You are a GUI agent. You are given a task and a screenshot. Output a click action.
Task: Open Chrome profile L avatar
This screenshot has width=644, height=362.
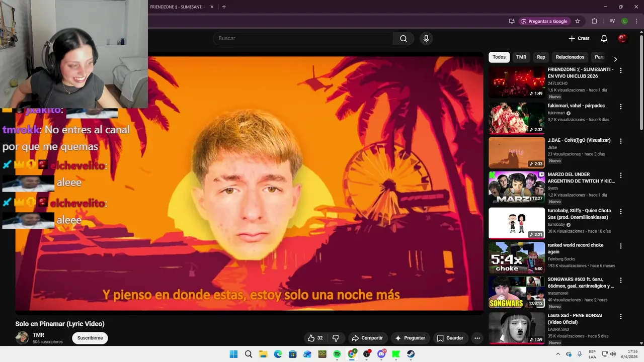[x=624, y=21]
